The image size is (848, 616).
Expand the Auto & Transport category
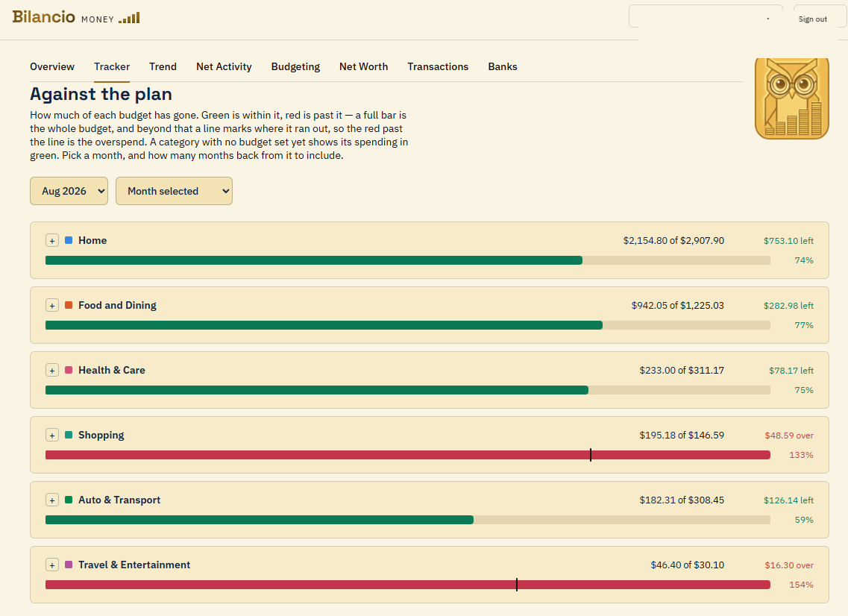tap(52, 500)
